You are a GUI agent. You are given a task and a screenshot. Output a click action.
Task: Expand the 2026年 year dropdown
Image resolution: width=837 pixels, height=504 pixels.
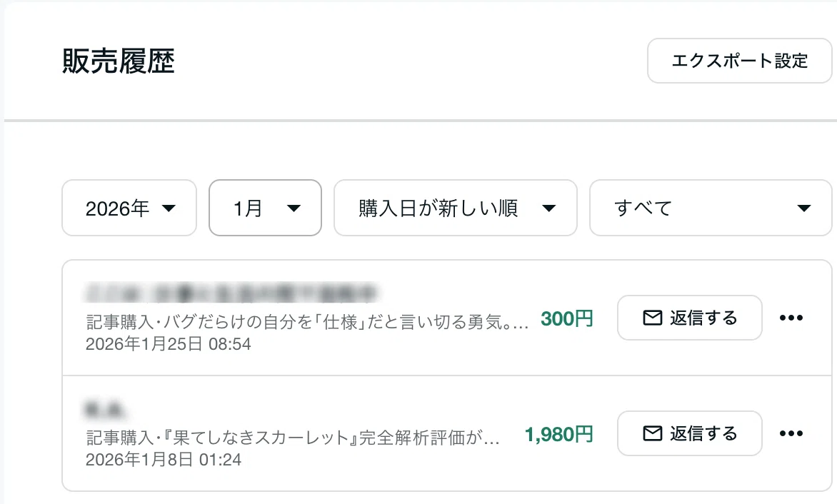click(x=129, y=208)
